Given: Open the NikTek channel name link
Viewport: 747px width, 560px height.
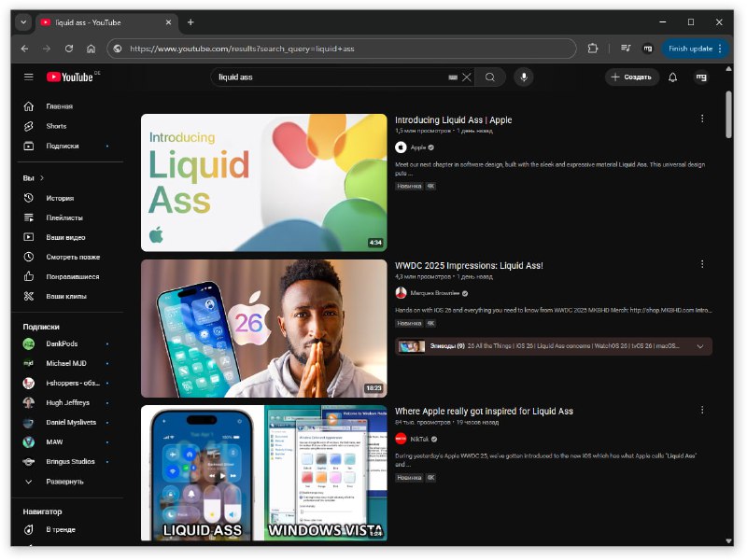Looking at the screenshot, I should [x=419, y=439].
